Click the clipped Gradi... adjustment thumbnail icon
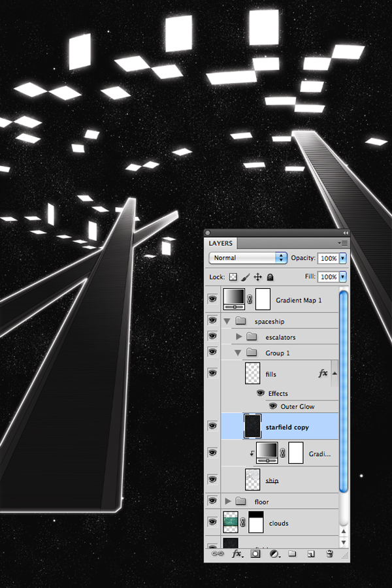 click(x=267, y=453)
